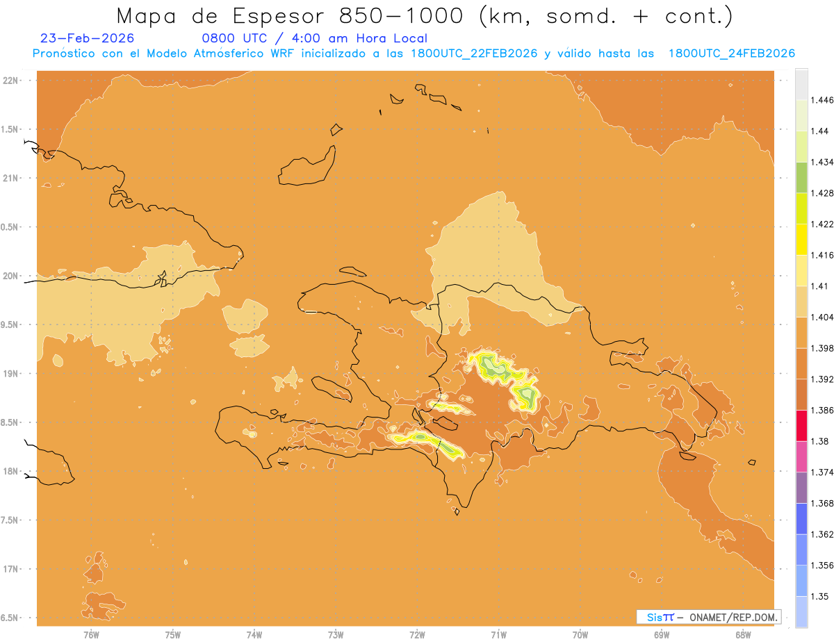Click the '75W' longitude label
Image resolution: width=834 pixels, height=644 pixels.
click(172, 634)
